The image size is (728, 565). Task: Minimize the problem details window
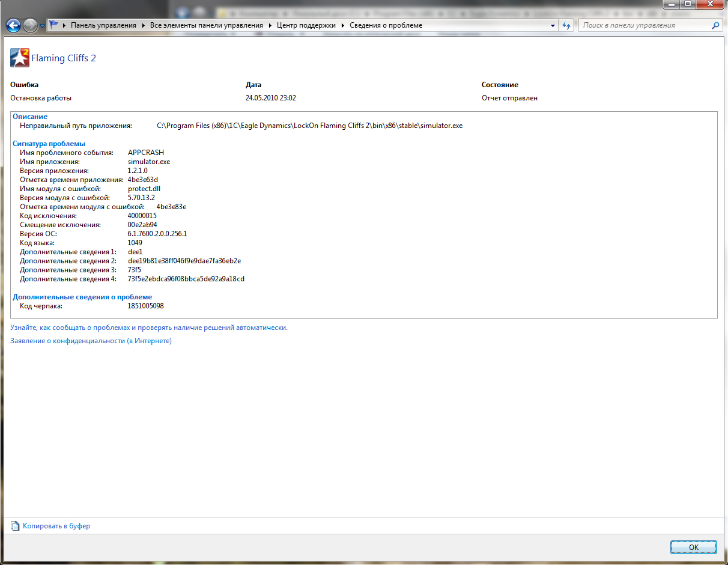point(672,4)
